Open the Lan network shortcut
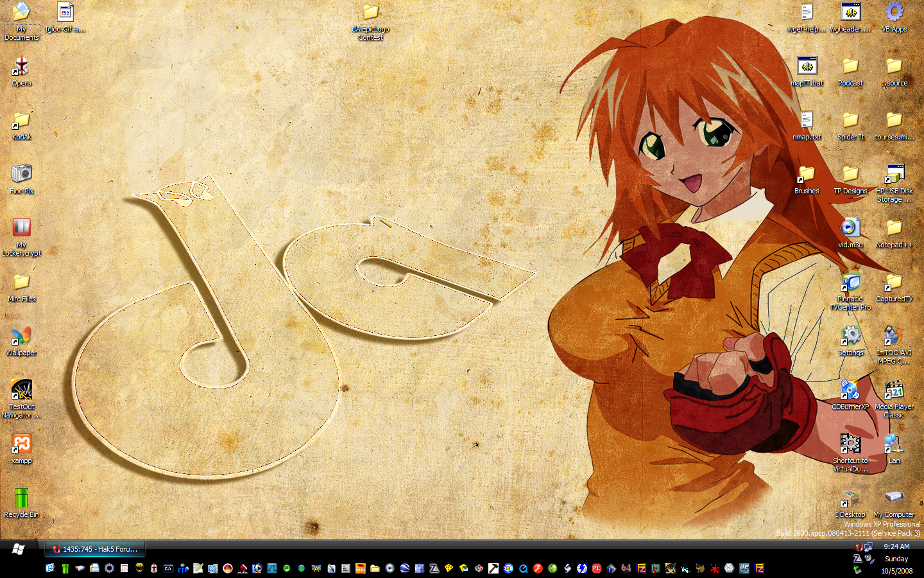This screenshot has width=924, height=578. 894,449
